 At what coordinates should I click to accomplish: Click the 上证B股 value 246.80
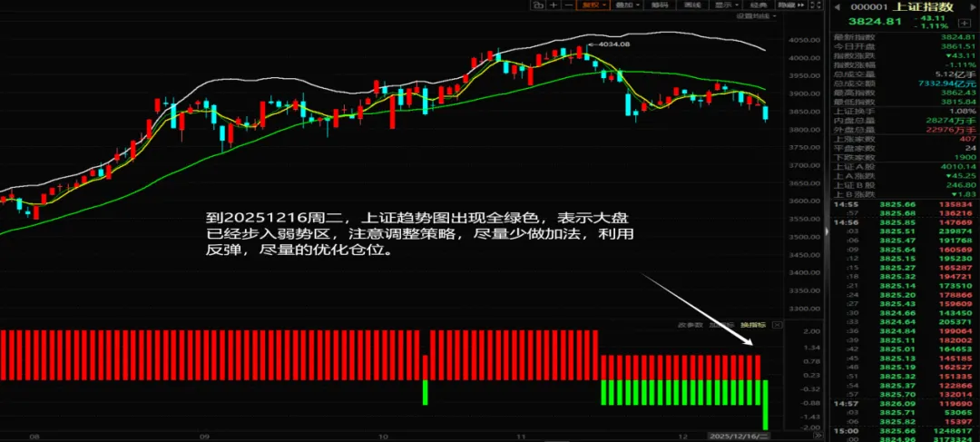coord(963,185)
